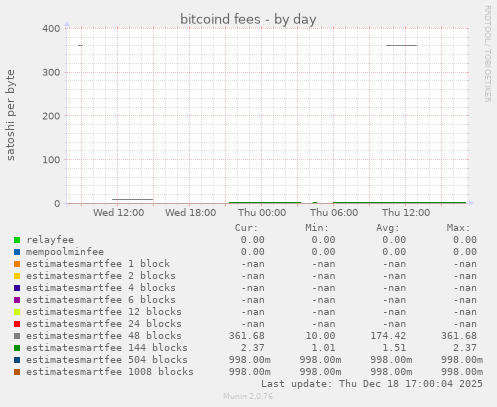The width and height of the screenshot is (497, 407).
Task: Click the estimatesmartfee 24 blocks red swatch
Action: pyautogui.click(x=17, y=324)
